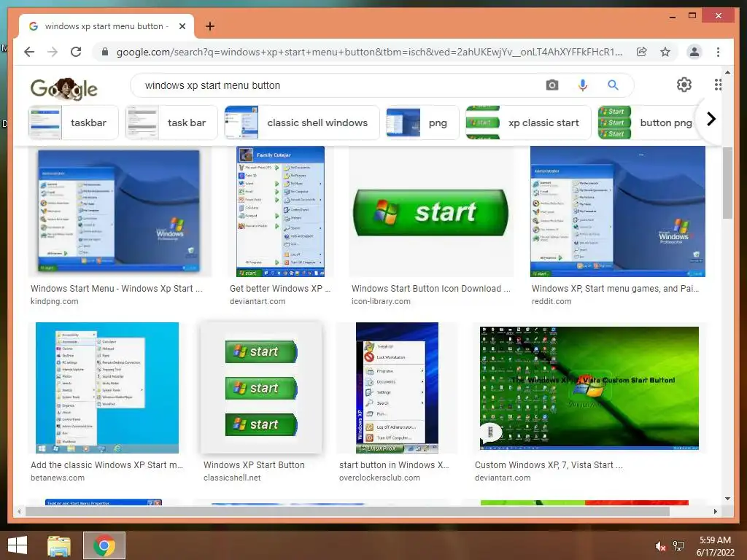The image size is (747, 560).
Task: Open Windows Start Button Icon Download link
Action: [x=430, y=289]
